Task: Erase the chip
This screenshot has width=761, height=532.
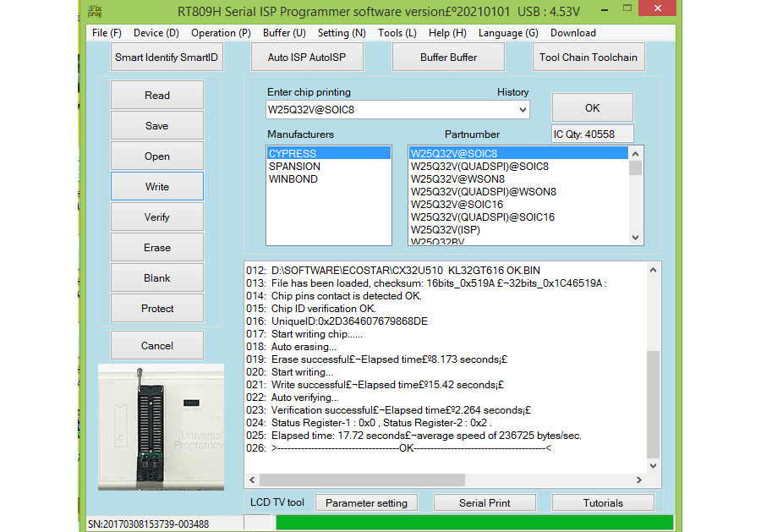Action: point(156,247)
